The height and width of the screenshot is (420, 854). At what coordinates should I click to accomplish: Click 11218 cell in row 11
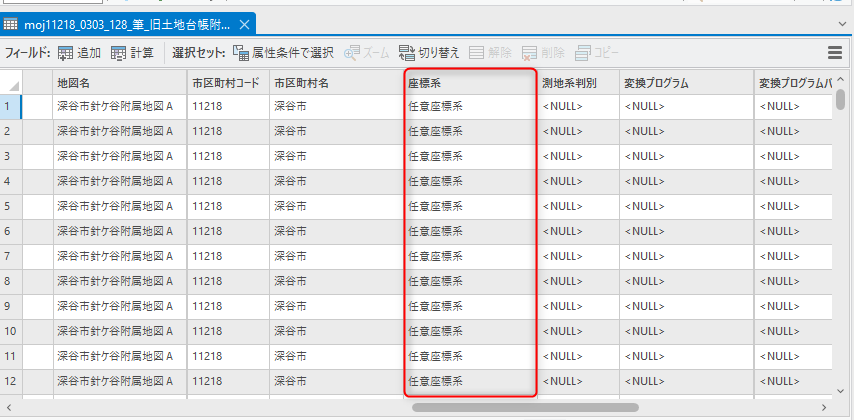[228, 356]
